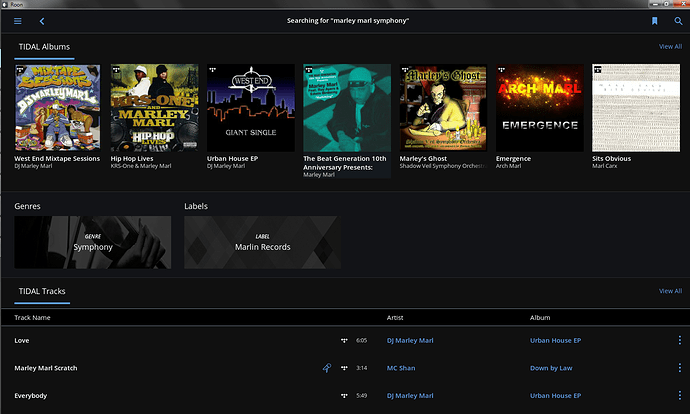690x414 pixels.
Task: View all TIDAL tracks
Action: 670,291
